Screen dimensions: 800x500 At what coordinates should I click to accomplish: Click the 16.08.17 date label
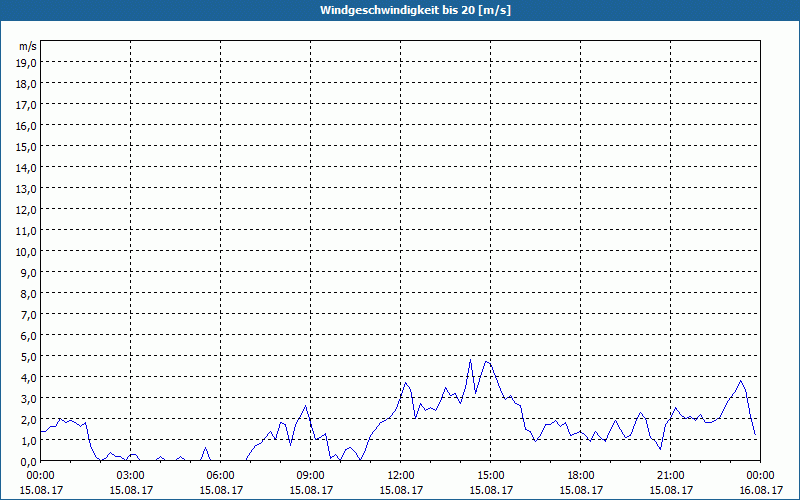[x=761, y=490]
